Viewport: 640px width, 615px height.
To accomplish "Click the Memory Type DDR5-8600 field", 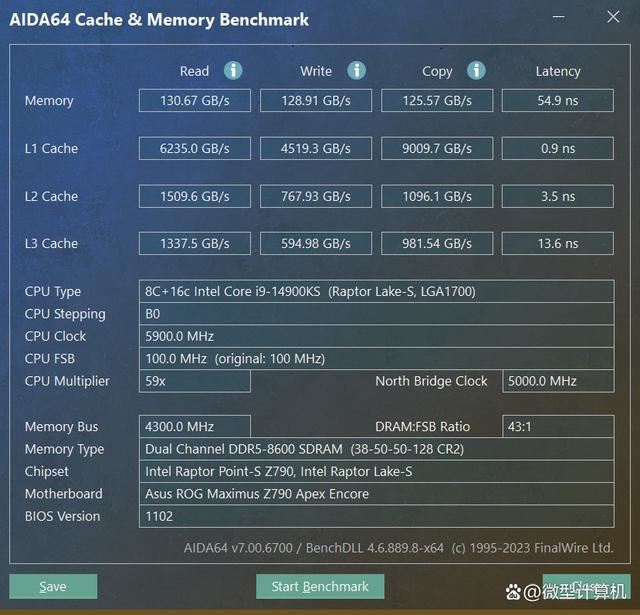I will click(376, 449).
